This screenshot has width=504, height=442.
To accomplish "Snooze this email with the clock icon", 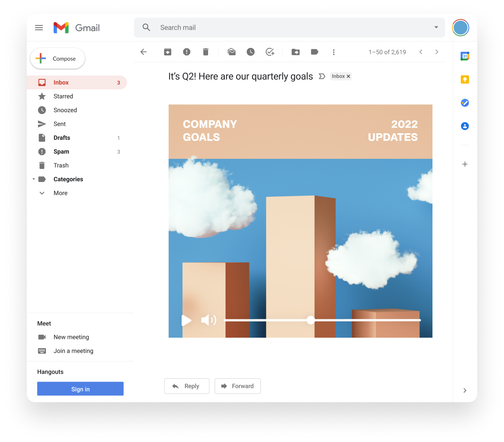I will point(251,52).
